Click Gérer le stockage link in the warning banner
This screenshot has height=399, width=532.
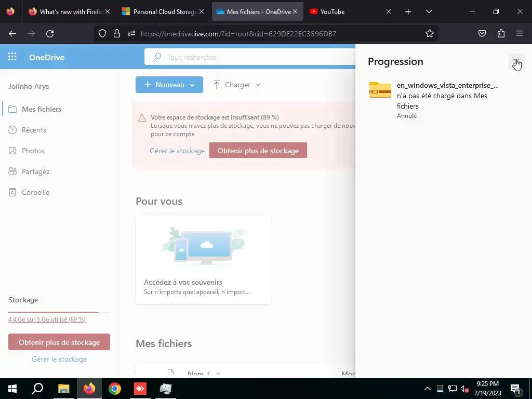pyautogui.click(x=177, y=151)
